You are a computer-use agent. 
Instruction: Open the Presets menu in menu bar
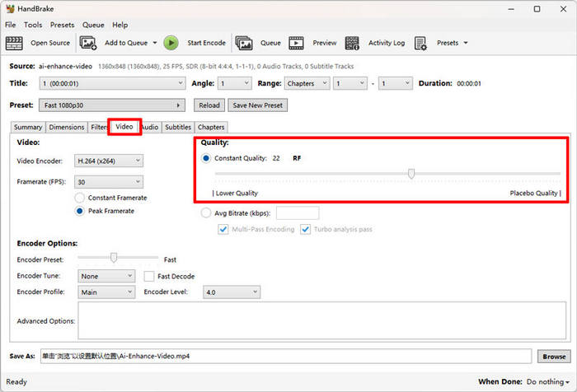coord(62,25)
